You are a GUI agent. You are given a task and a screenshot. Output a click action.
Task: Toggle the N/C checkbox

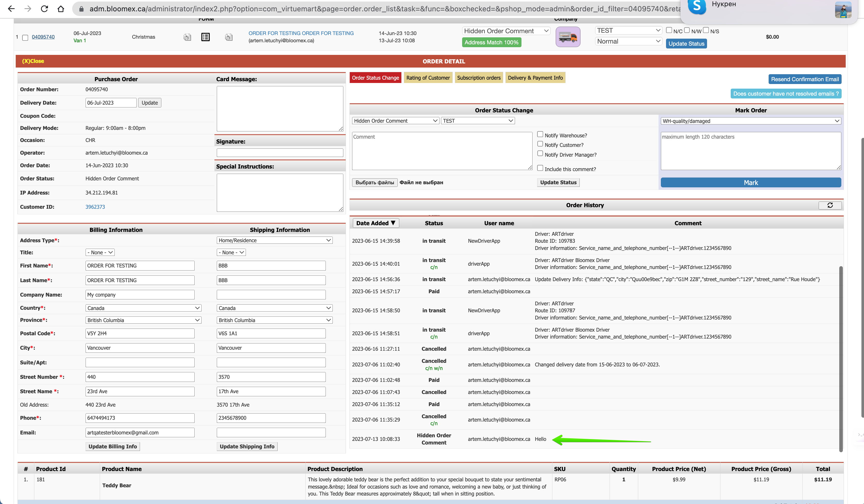coord(669,30)
